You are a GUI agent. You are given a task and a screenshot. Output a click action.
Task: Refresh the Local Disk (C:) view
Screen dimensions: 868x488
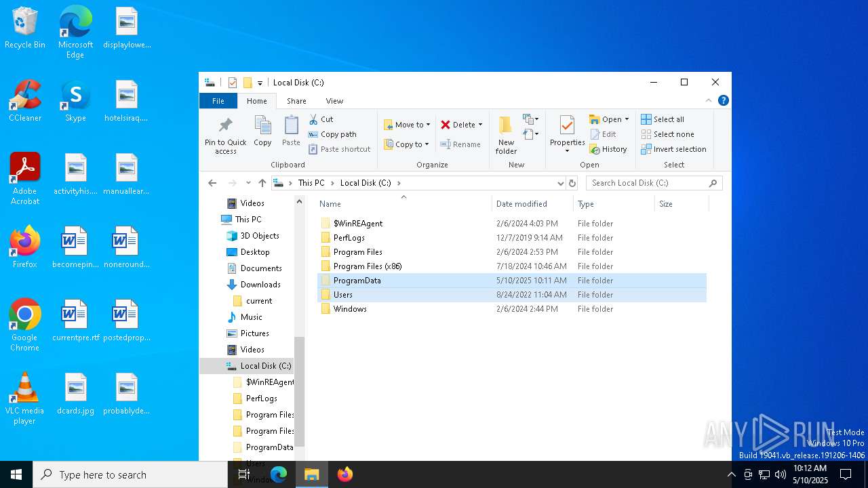click(x=572, y=183)
